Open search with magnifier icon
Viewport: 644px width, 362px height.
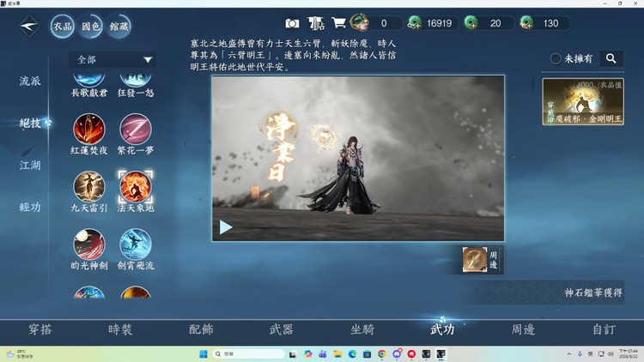click(x=611, y=58)
